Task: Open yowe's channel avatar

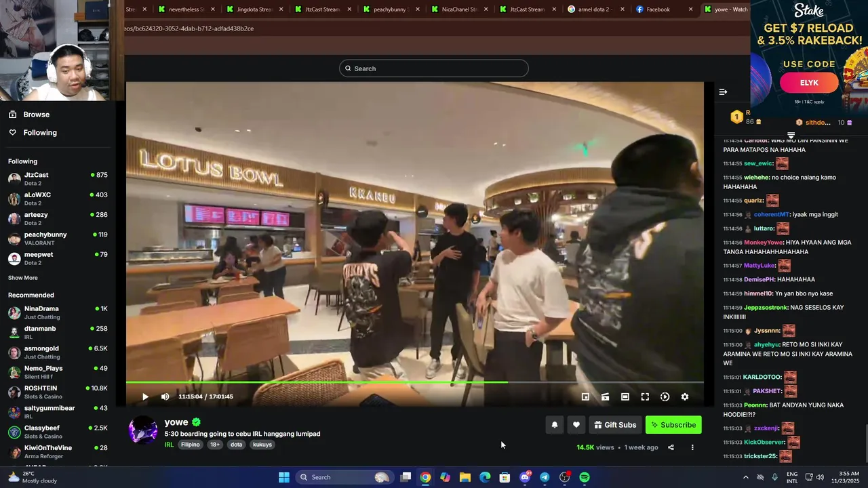Action: [143, 431]
